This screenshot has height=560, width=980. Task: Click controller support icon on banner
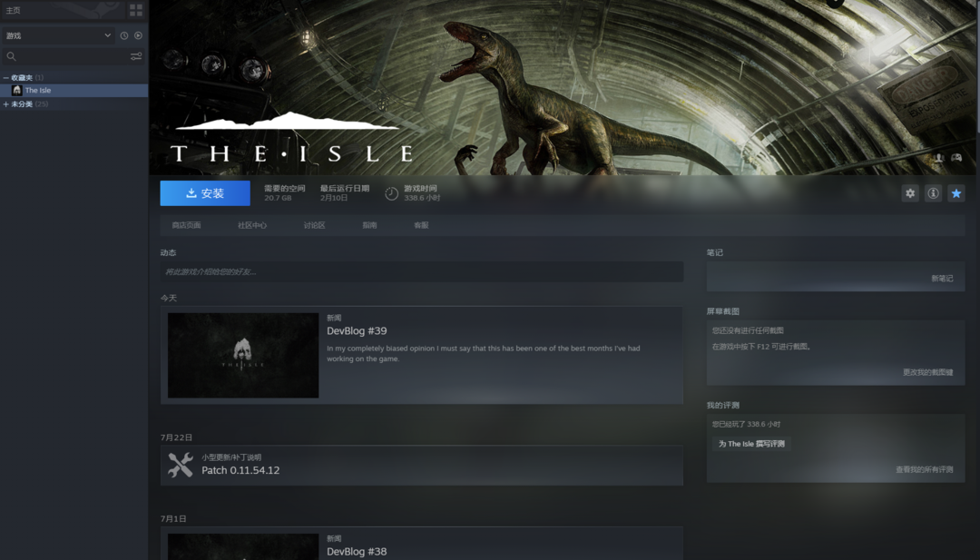[955, 158]
